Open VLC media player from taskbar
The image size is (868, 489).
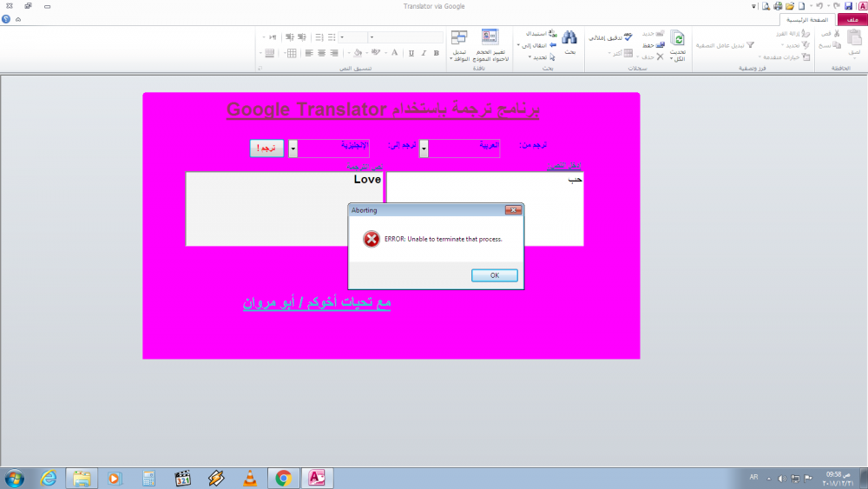pos(250,479)
